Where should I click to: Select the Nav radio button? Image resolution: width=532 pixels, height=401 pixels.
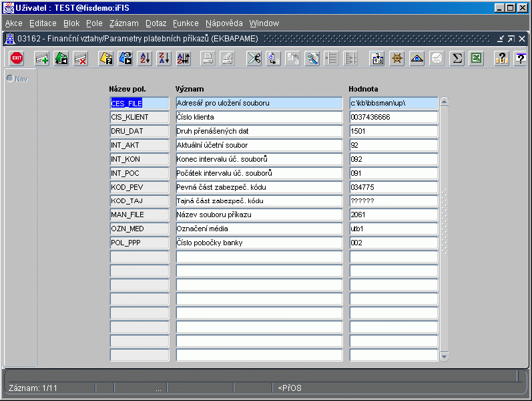click(10, 78)
